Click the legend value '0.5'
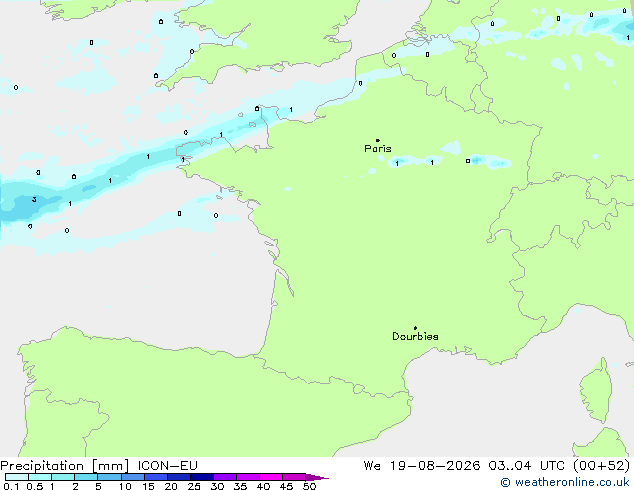 (x=35, y=486)
